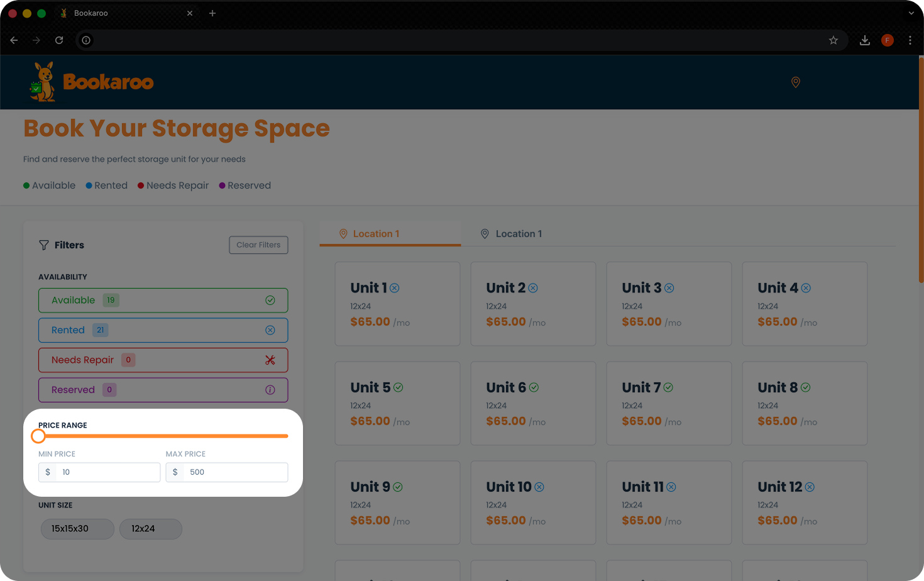The image size is (924, 581).
Task: Open the browser downloads icon
Action: point(865,40)
